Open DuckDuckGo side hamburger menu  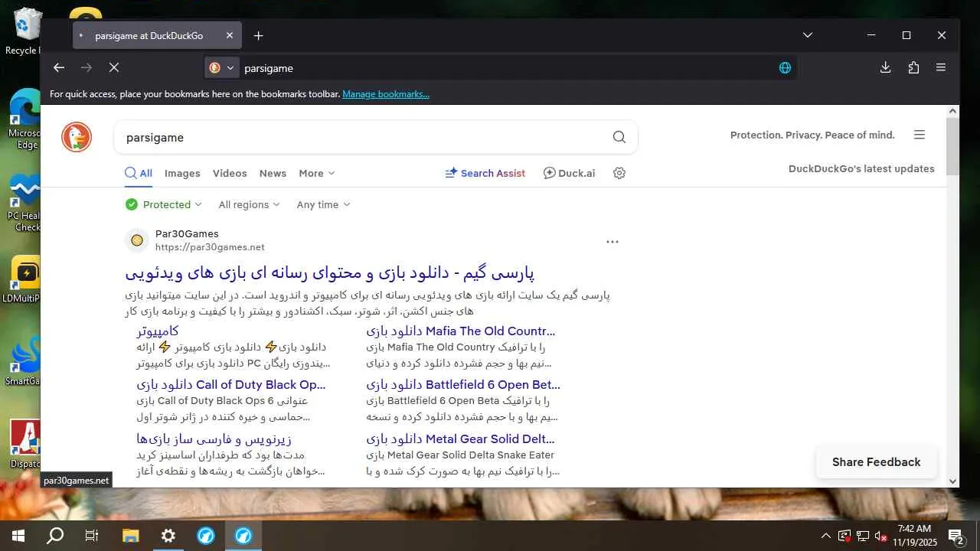point(920,135)
